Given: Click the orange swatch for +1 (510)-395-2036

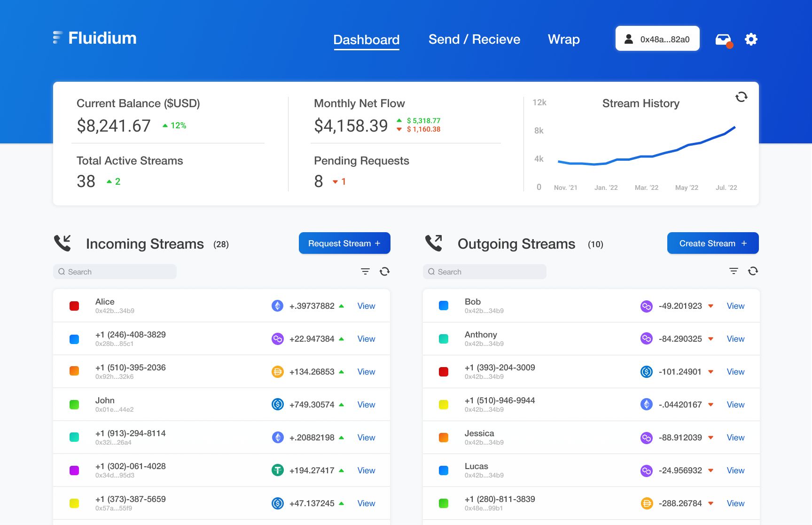Looking at the screenshot, I should click(74, 372).
